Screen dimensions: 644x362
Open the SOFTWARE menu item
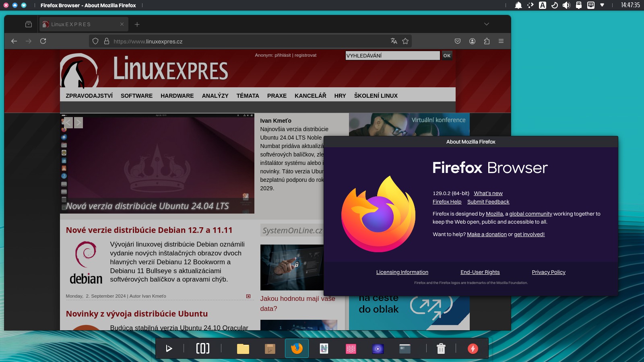(x=136, y=96)
